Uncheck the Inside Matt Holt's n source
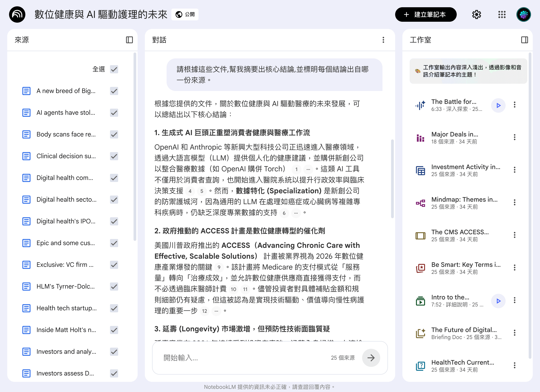The height and width of the screenshot is (392, 540). point(114,330)
